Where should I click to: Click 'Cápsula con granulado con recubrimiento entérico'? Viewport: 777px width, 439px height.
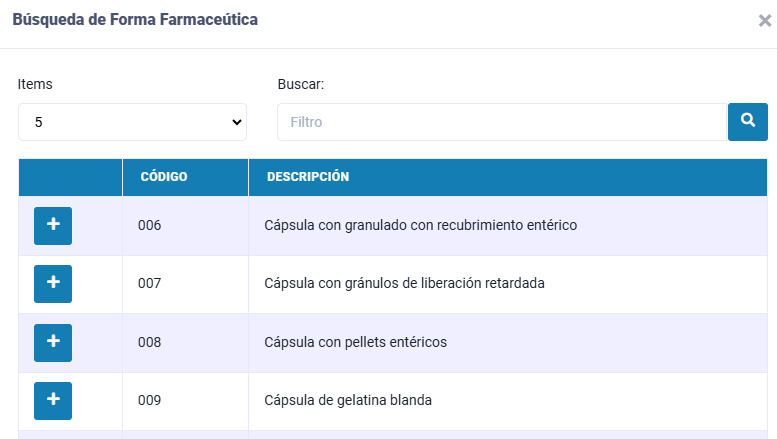click(420, 225)
